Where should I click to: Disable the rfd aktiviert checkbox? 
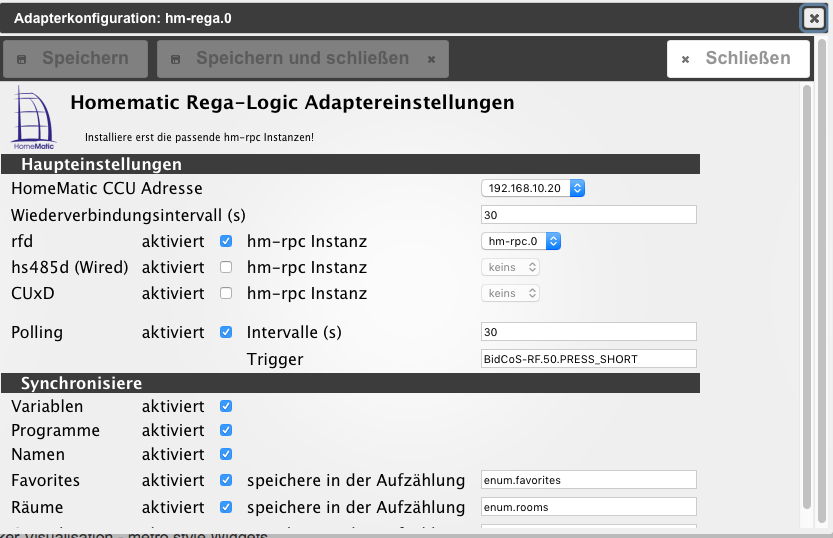pos(226,241)
